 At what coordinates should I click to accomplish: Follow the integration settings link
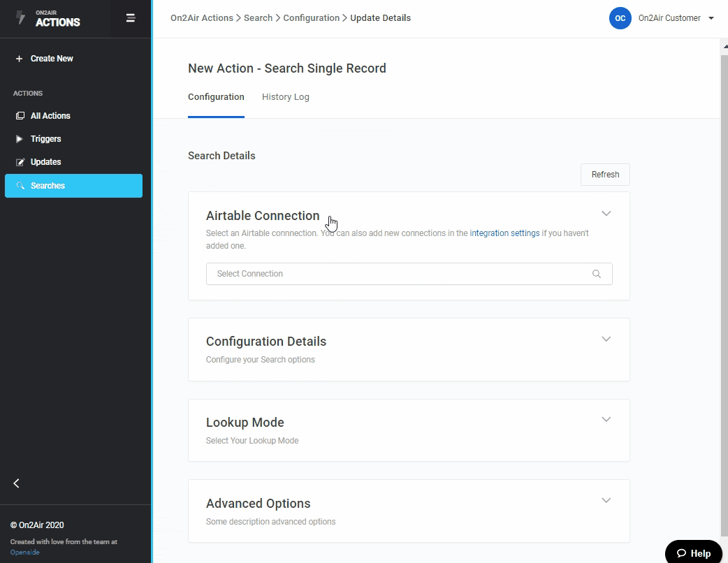504,233
